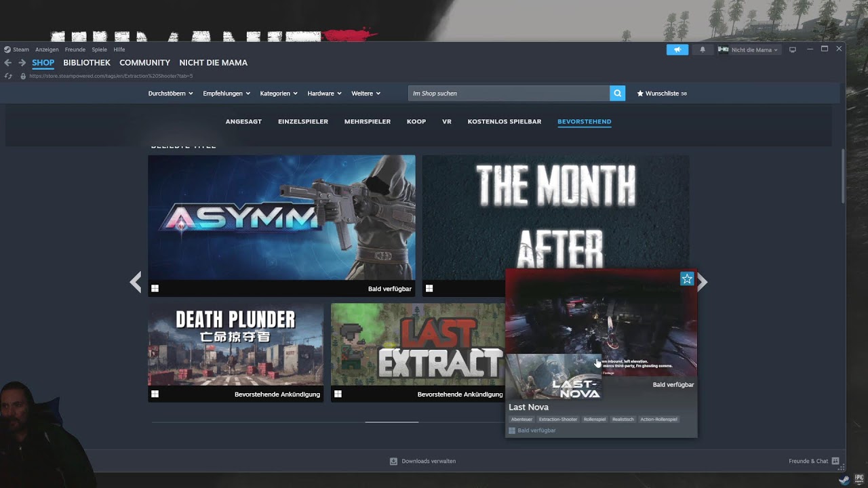Click the magnifier search button
The image size is (868, 488).
point(617,94)
